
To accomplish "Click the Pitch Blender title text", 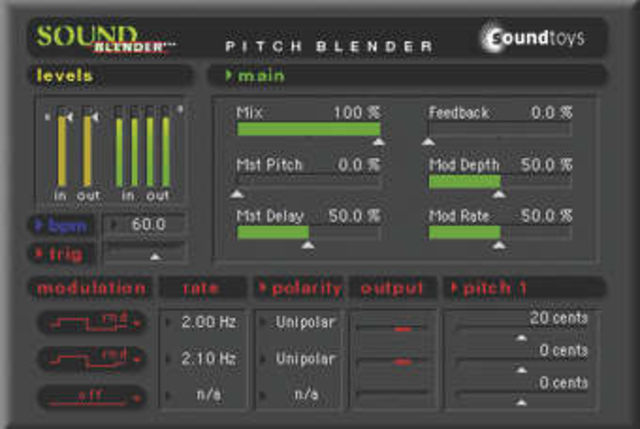I will (x=329, y=47).
